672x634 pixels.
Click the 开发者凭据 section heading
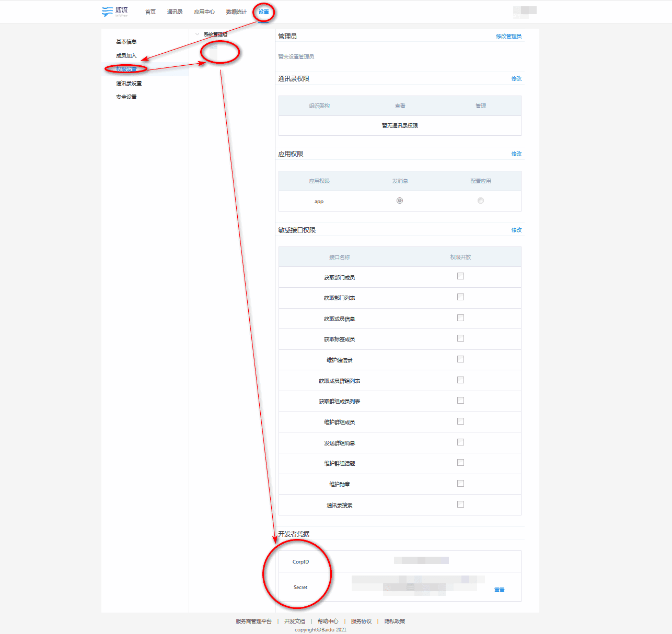tap(294, 534)
